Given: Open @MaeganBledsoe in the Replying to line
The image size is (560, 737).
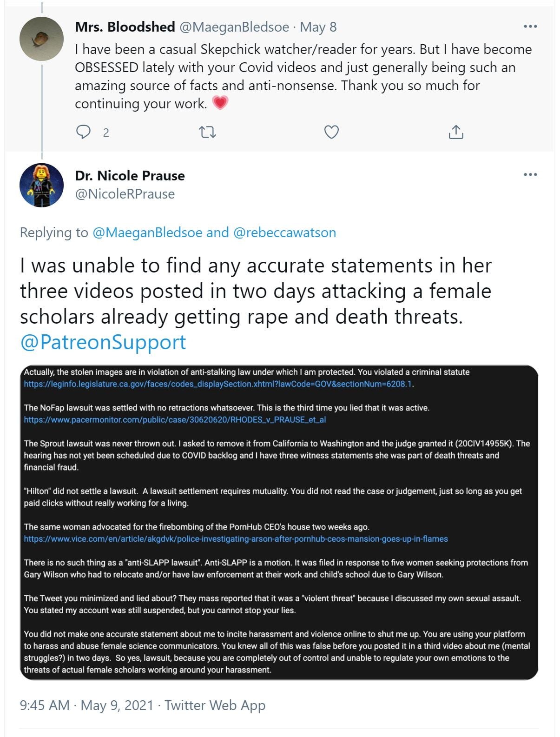Looking at the screenshot, I should [147, 232].
